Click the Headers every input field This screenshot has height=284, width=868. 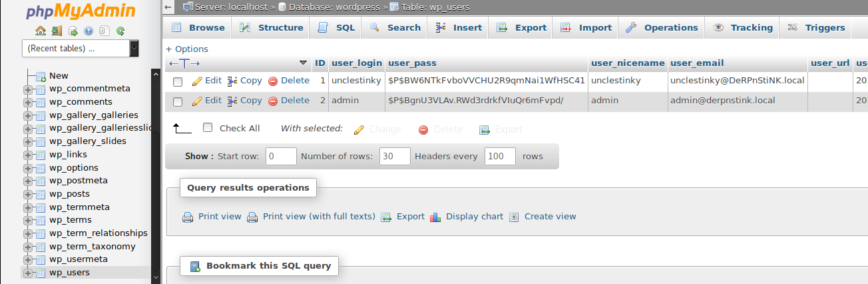501,156
